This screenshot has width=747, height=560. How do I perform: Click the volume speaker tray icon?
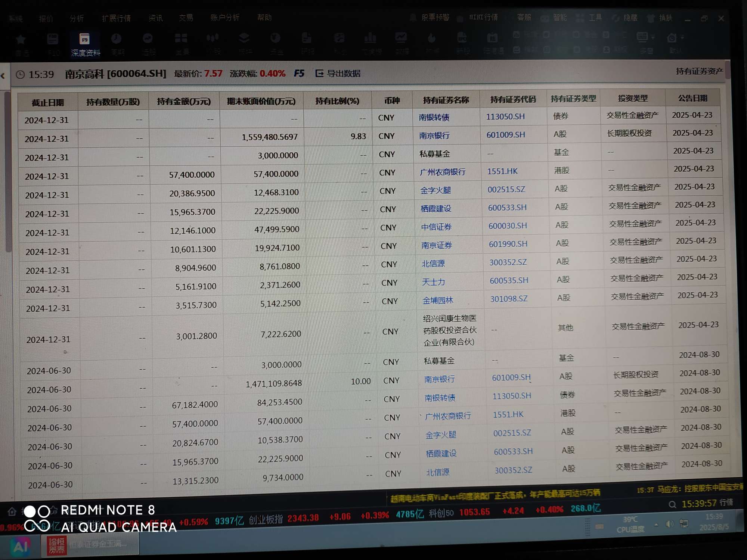[670, 524]
